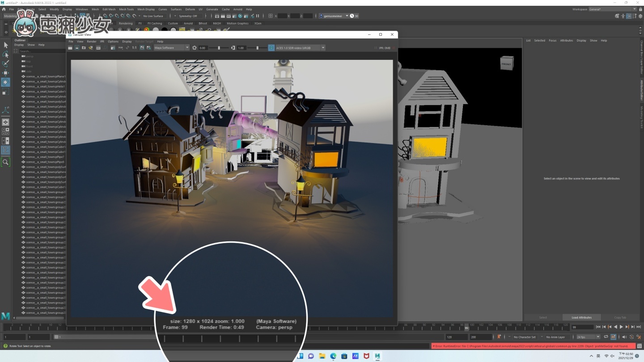Screen dimensions: 644x362
Task: Click the 1:1 real size button
Action: [134, 48]
